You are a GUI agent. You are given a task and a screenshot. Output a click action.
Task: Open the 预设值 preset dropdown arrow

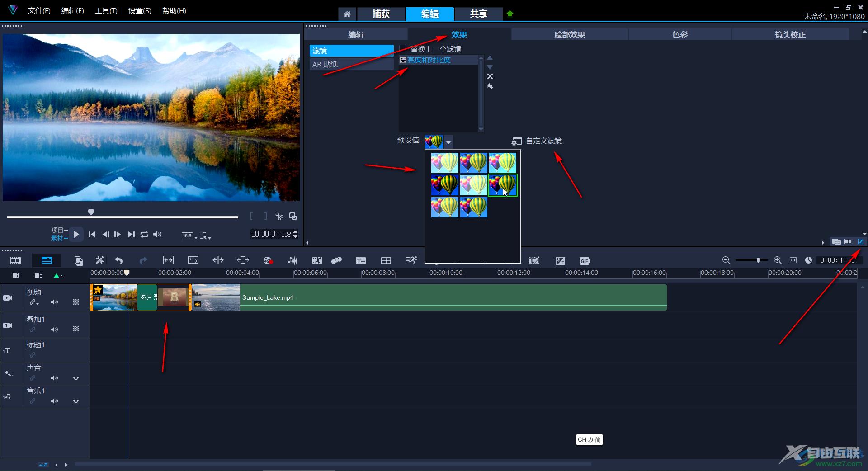(x=448, y=142)
